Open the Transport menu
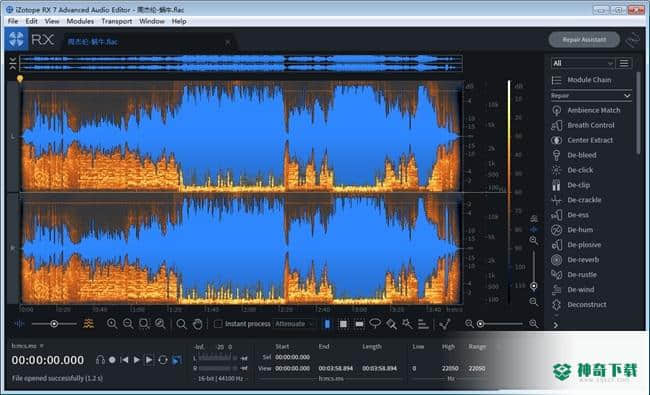This screenshot has width=650, height=395. point(116,21)
